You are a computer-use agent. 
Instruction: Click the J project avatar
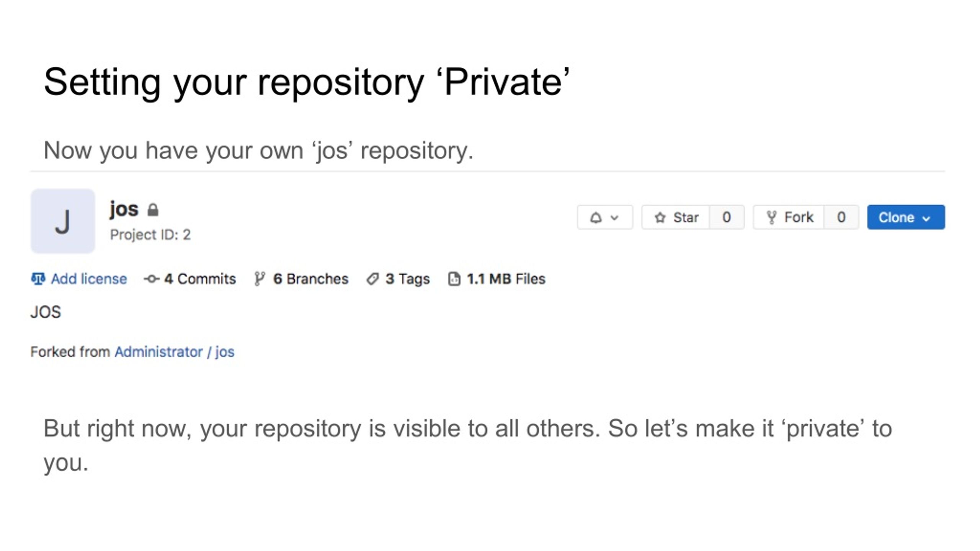click(x=63, y=221)
